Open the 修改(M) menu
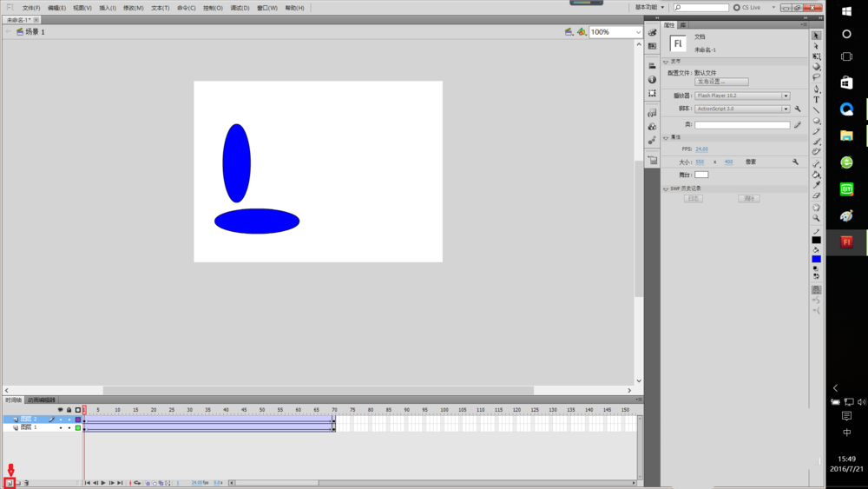The width and height of the screenshot is (868, 489). coord(133,8)
